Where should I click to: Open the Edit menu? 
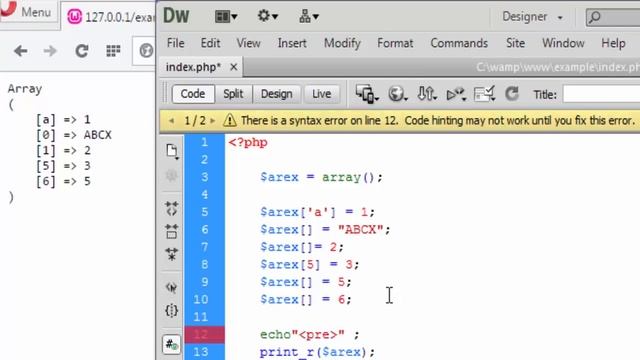(x=210, y=43)
